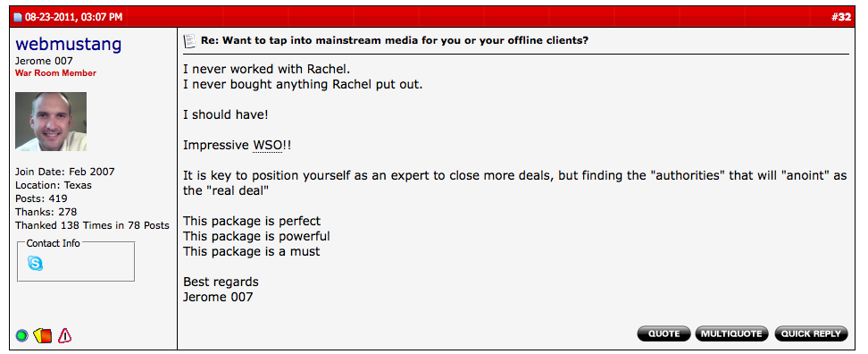This screenshot has height=354, width=868.
Task: Click the Contact Info box label
Action: coord(54,243)
